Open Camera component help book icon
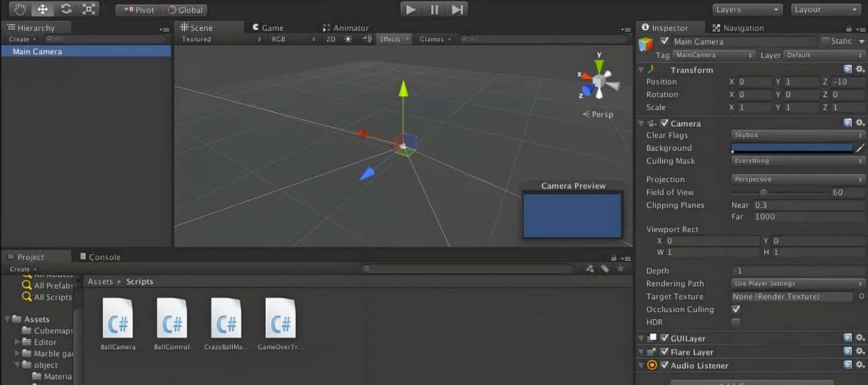The height and width of the screenshot is (385, 868). (848, 123)
